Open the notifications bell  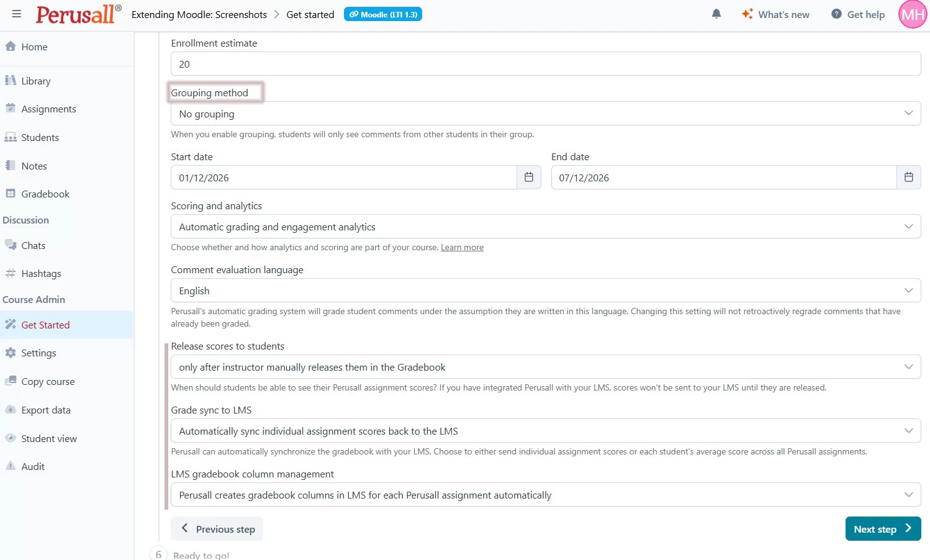click(x=716, y=14)
